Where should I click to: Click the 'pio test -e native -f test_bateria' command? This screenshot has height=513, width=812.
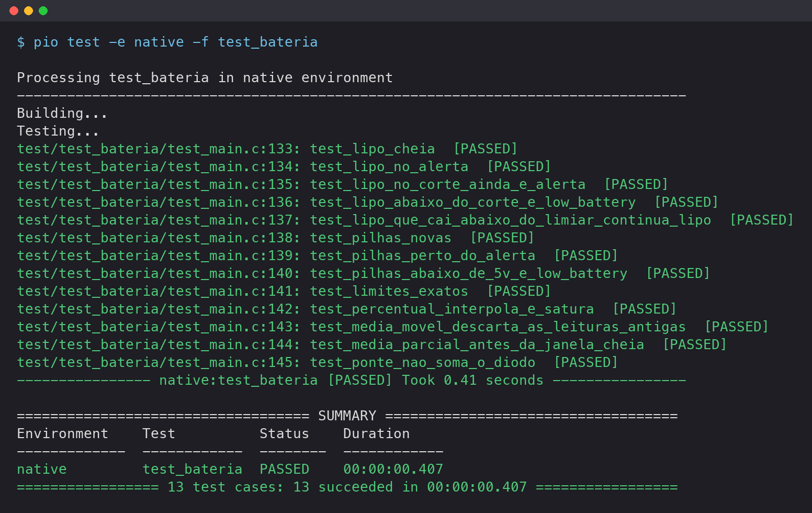175,42
